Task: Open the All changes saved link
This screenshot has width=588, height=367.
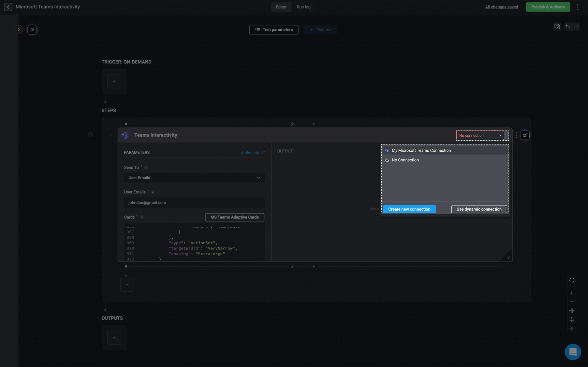Action: click(501, 7)
